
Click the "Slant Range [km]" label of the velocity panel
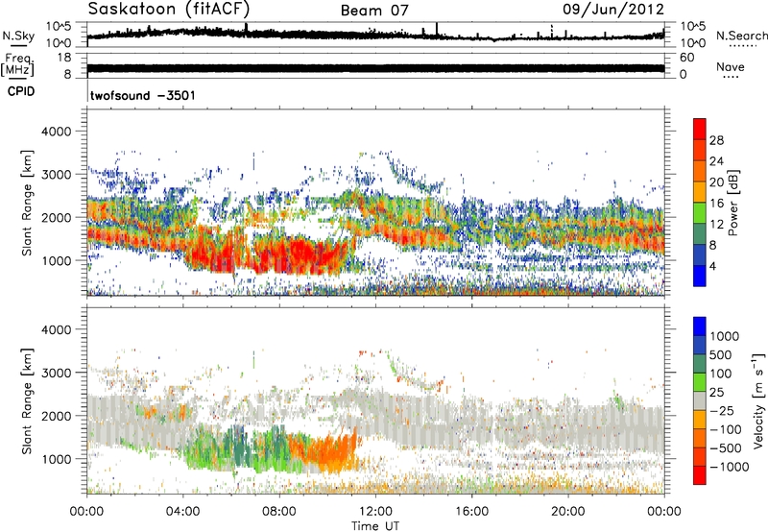(x=27, y=401)
